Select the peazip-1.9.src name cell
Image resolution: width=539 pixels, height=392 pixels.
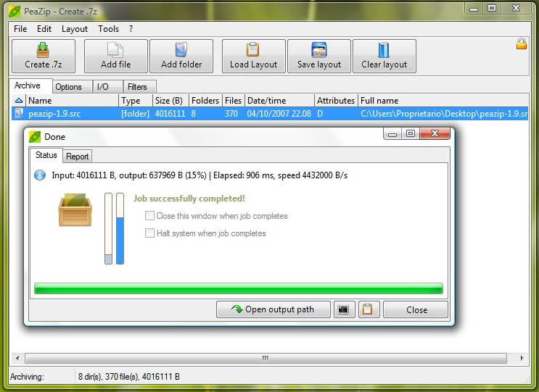pos(54,114)
